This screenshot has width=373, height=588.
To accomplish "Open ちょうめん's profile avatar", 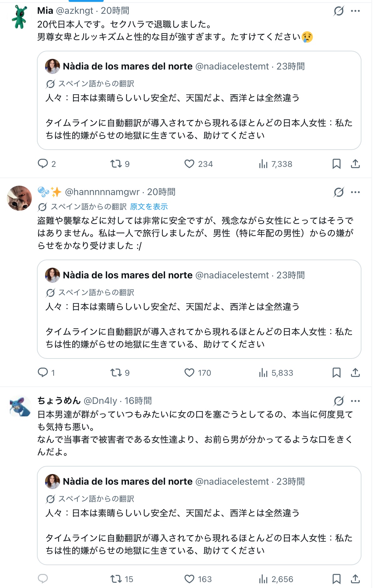I will 19,406.
